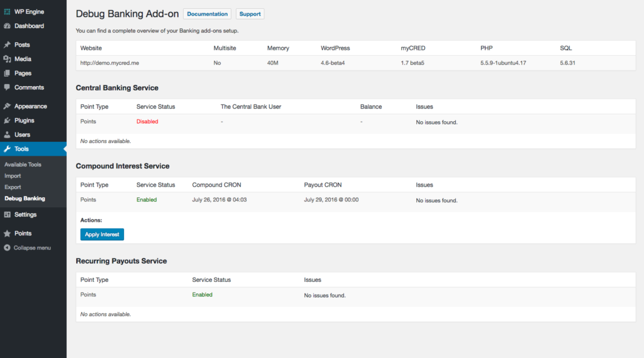This screenshot has height=358, width=644.
Task: Click the Collapse menu label
Action: [x=33, y=247]
